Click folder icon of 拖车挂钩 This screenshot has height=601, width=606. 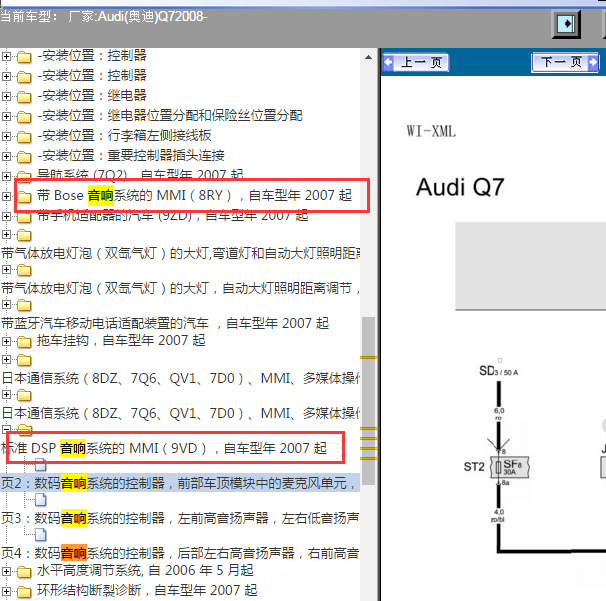click(24, 342)
